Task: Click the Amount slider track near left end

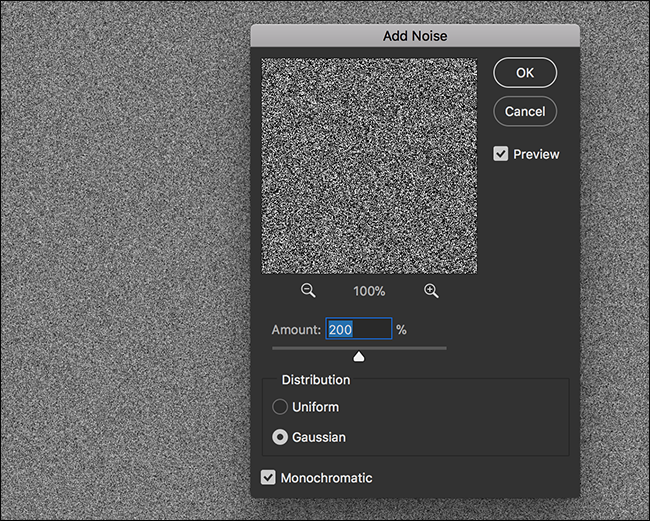Action: tap(284, 348)
